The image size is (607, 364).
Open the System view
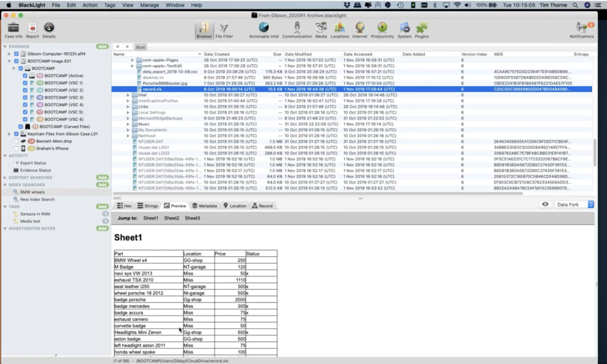pyautogui.click(x=404, y=30)
